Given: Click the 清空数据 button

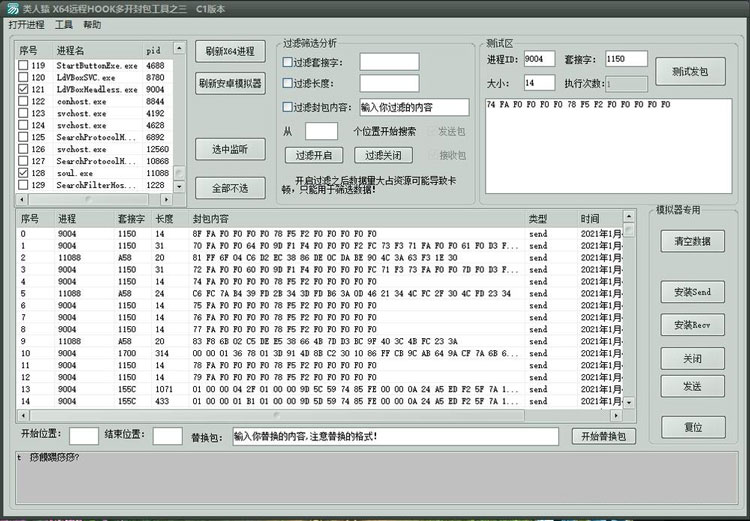Looking at the screenshot, I should (692, 241).
